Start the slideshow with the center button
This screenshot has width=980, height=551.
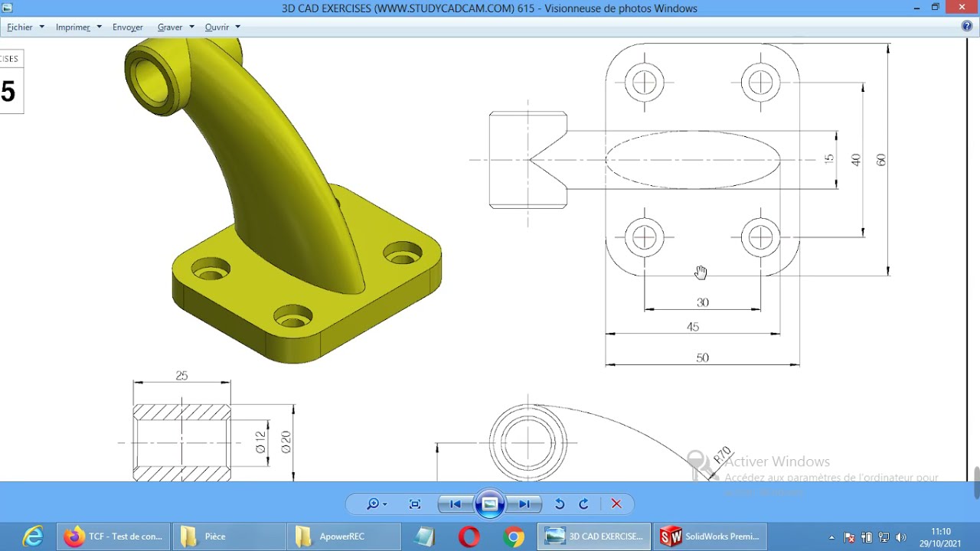click(490, 504)
